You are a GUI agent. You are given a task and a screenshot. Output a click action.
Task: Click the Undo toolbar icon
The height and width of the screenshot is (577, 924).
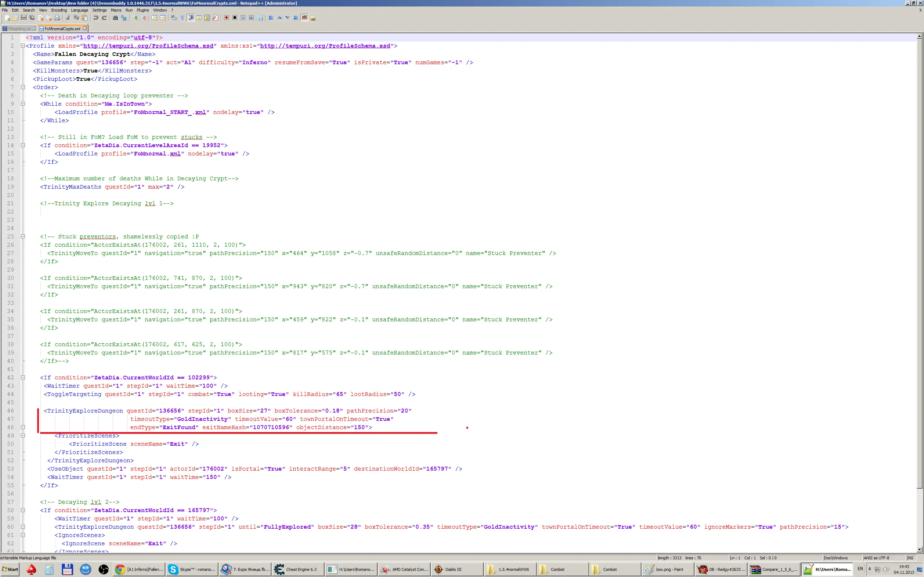click(96, 18)
